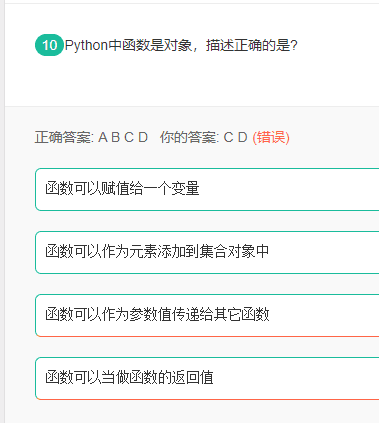Click the word 变量 in the first option

tap(185, 189)
